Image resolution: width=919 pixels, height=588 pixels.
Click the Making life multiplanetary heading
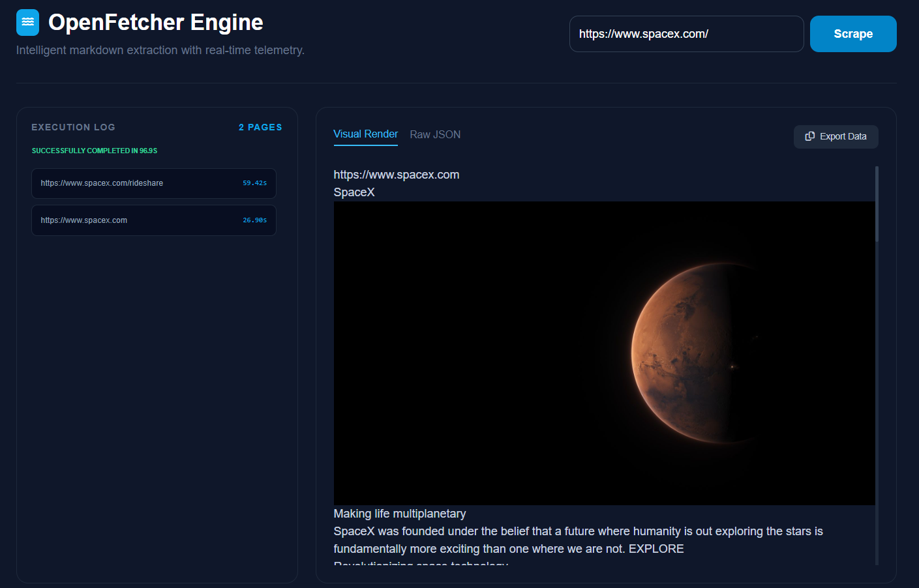point(400,513)
